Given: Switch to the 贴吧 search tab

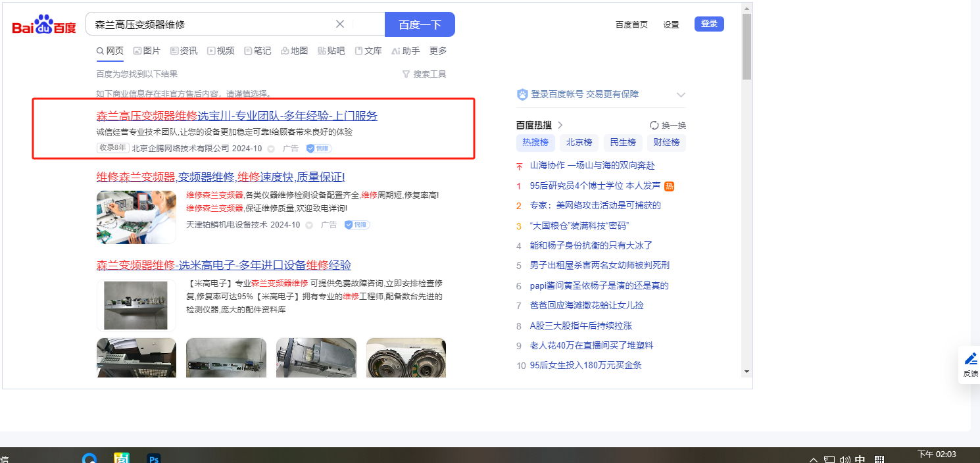Looking at the screenshot, I should pos(331,51).
